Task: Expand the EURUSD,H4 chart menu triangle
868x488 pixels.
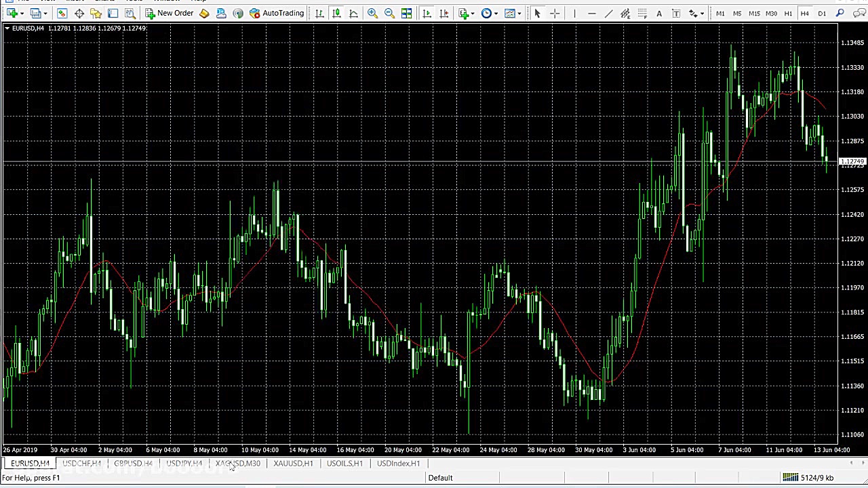Action: coord(7,28)
